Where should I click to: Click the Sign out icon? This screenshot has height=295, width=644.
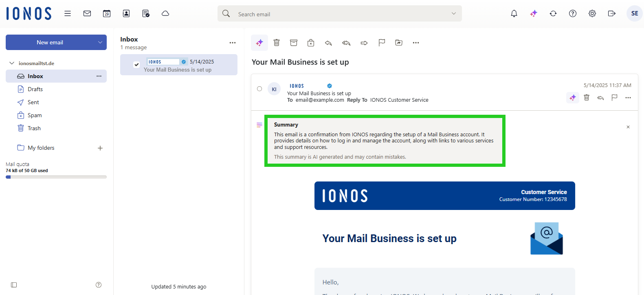click(612, 13)
